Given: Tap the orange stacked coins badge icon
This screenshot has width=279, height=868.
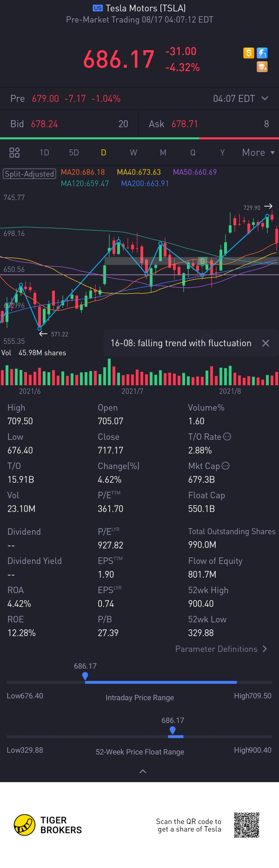Looking at the screenshot, I should [262, 67].
